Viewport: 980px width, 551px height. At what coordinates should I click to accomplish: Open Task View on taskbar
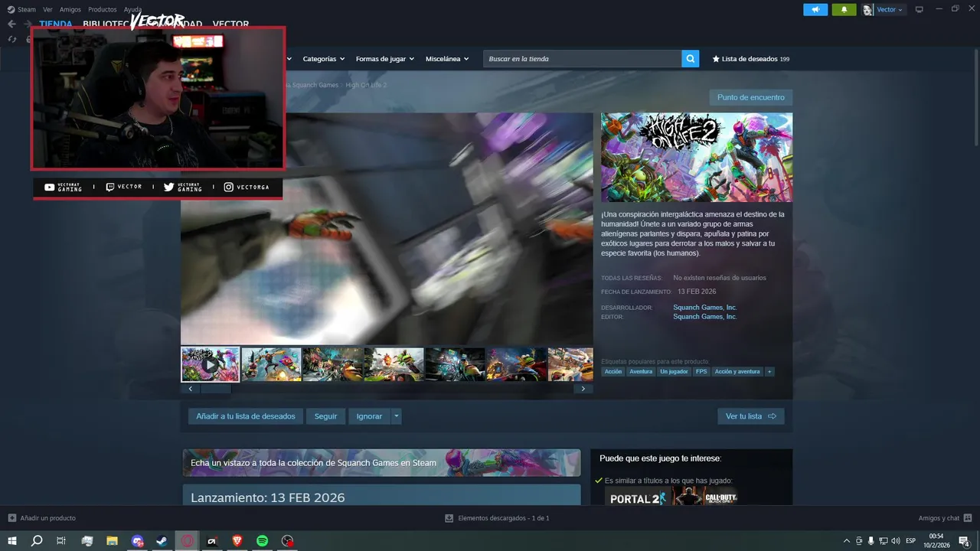tap(61, 541)
